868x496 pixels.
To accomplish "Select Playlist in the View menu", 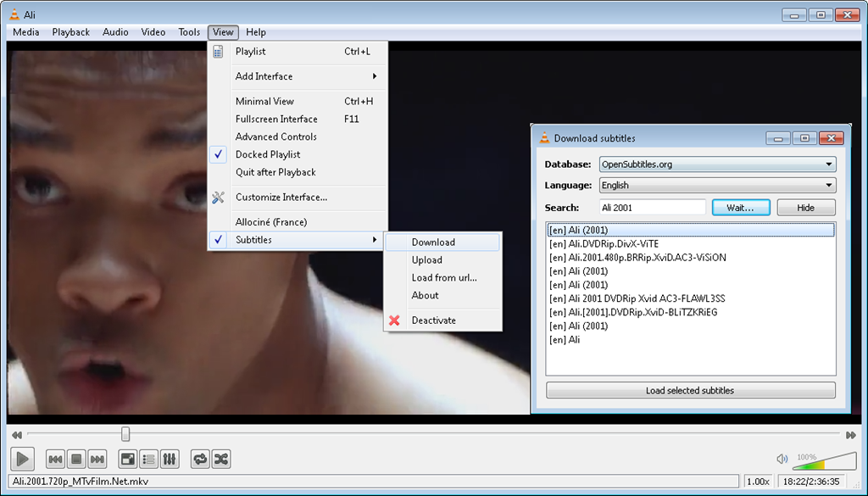I will pyautogui.click(x=298, y=52).
